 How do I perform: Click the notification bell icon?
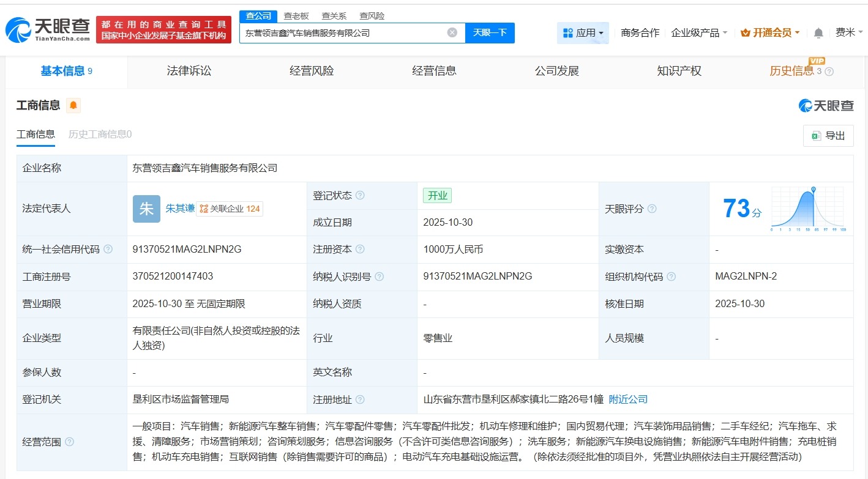(818, 32)
